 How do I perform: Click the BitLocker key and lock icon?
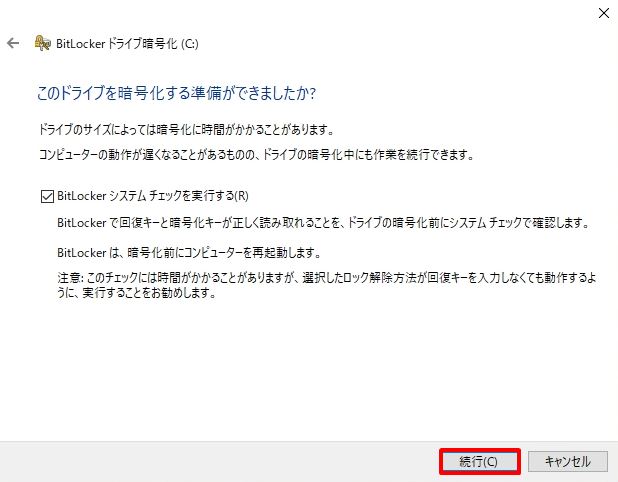[x=43, y=43]
